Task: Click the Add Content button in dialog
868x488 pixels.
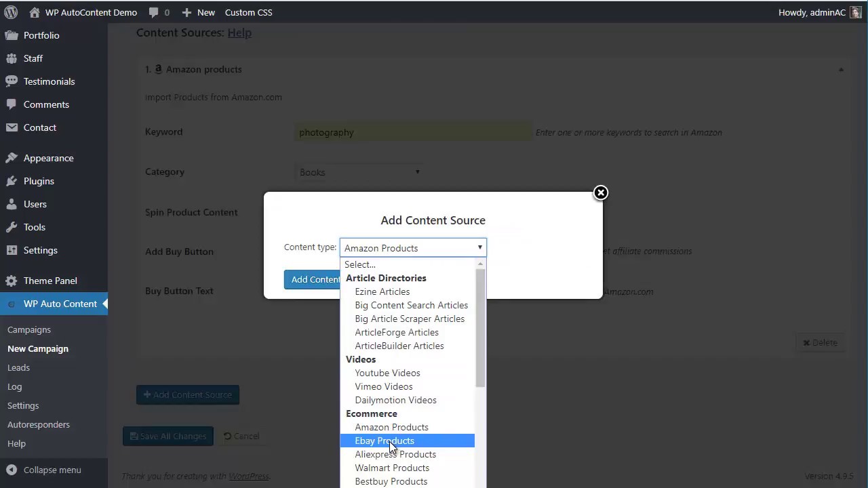Action: pyautogui.click(x=313, y=279)
